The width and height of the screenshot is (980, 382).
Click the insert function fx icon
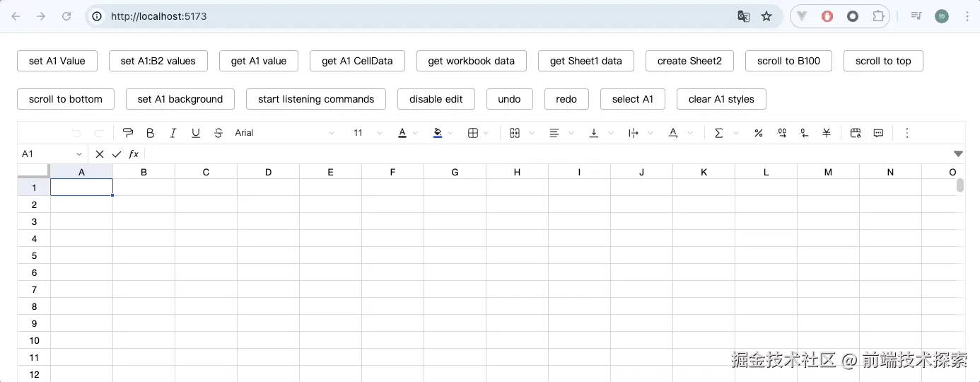pos(134,154)
